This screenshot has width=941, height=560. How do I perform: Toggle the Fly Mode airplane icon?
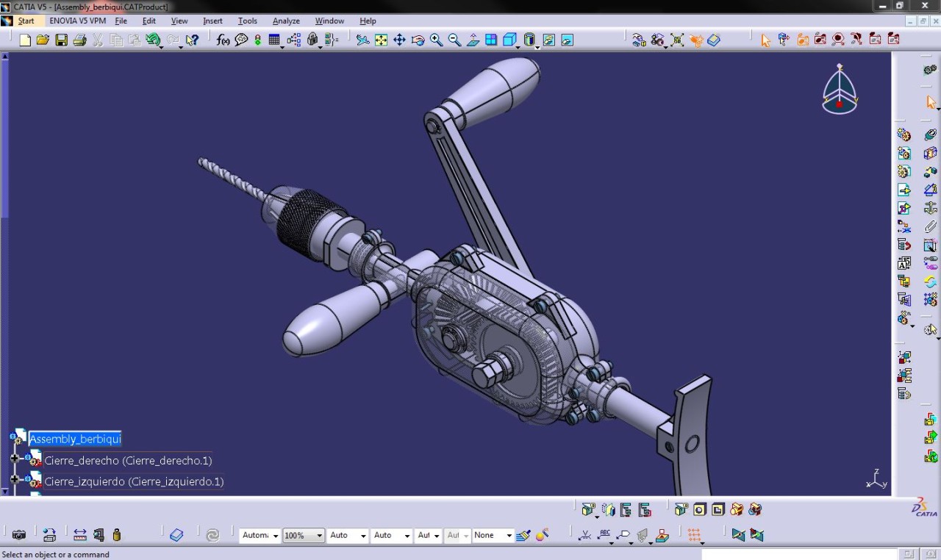[x=362, y=40]
